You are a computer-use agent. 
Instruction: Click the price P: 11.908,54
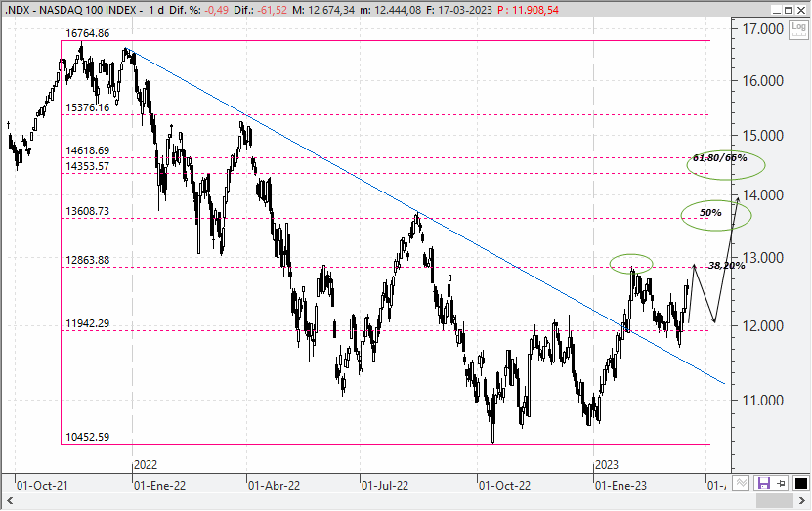(x=528, y=10)
